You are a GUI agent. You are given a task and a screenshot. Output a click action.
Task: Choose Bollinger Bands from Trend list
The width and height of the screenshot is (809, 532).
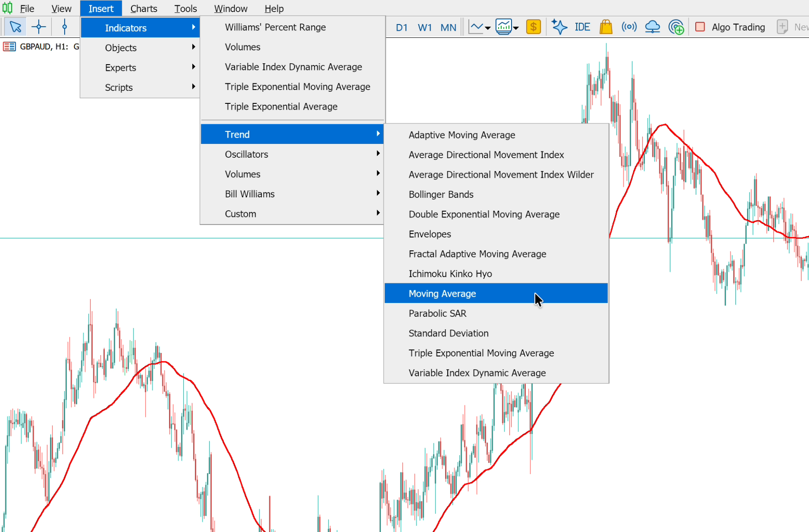pos(496,194)
